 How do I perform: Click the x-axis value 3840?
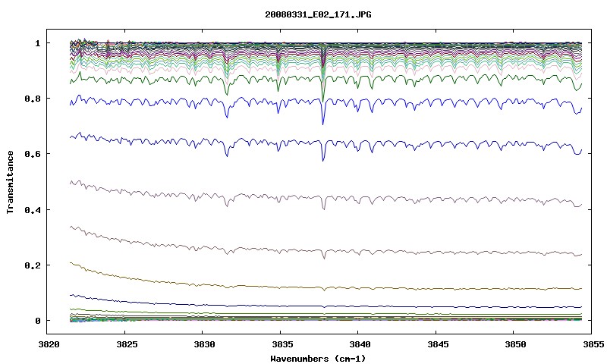(x=360, y=344)
